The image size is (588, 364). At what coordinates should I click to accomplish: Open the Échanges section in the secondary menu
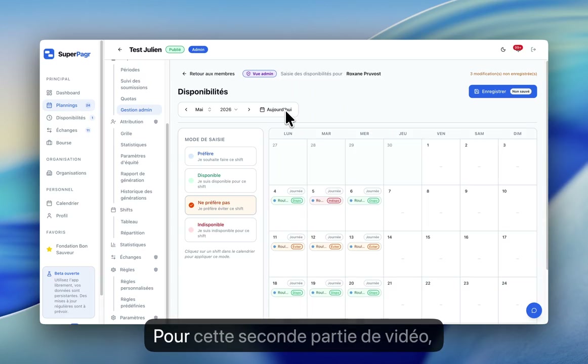tap(131, 257)
